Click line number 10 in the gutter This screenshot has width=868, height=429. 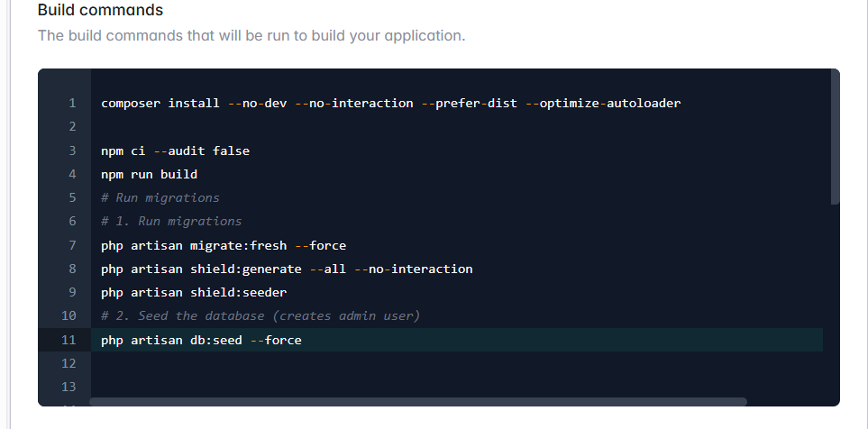tap(69, 315)
